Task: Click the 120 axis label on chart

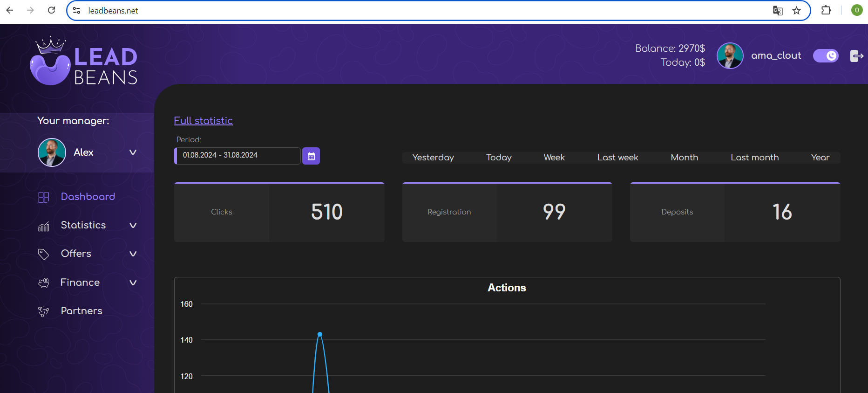Action: [x=186, y=377]
